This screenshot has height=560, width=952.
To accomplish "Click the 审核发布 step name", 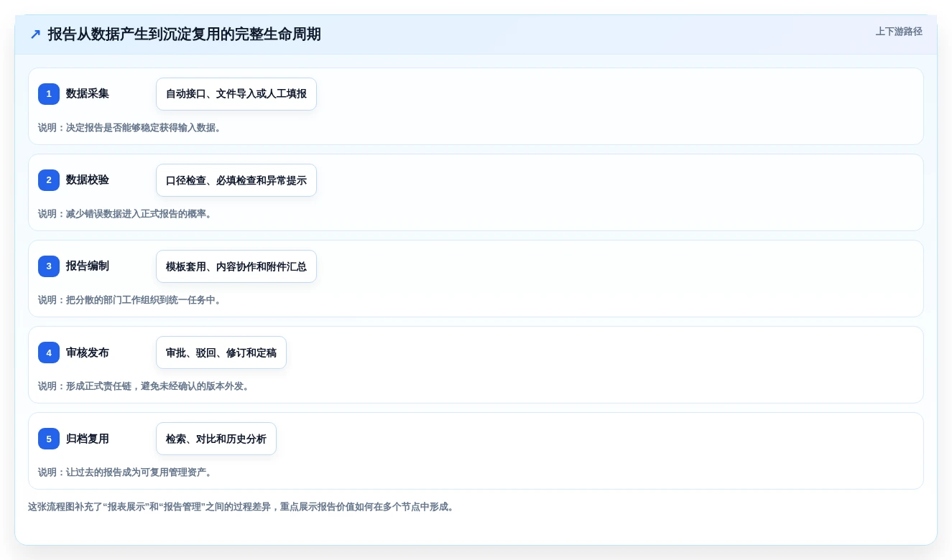I will click(88, 352).
